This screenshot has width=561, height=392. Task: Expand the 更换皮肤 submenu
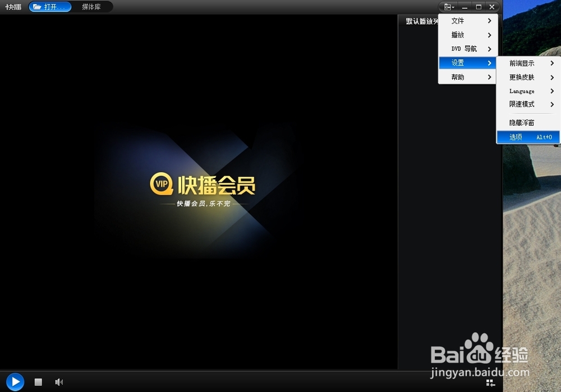[x=528, y=77]
